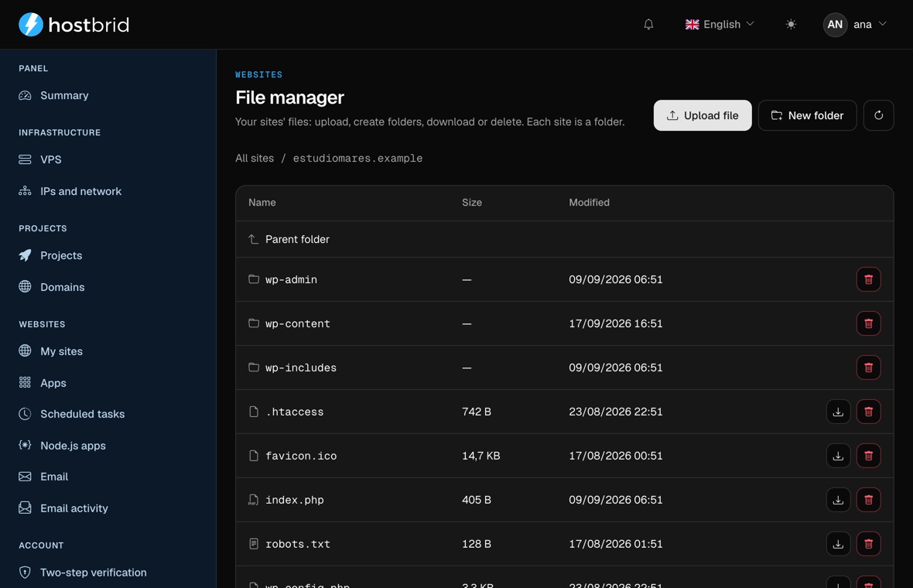
Task: Click the hostbrid logo
Action: (x=74, y=25)
